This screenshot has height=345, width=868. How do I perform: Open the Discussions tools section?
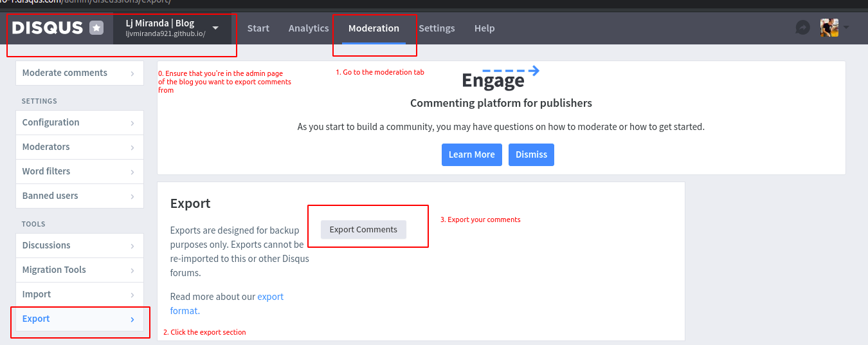pos(80,245)
